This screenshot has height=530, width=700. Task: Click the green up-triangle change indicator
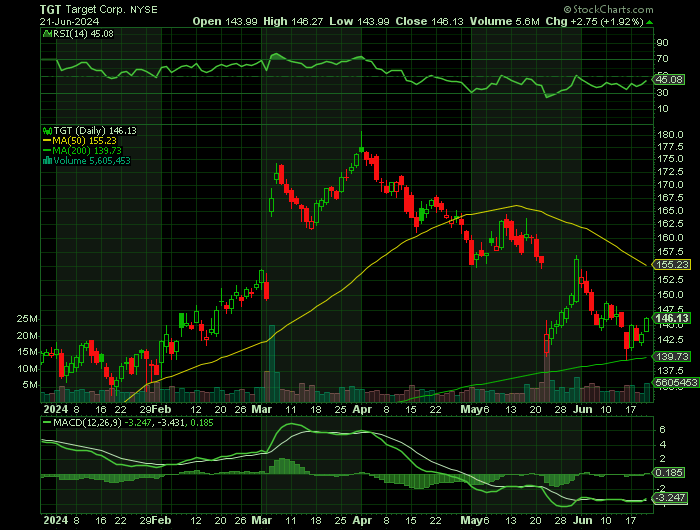coord(650,21)
